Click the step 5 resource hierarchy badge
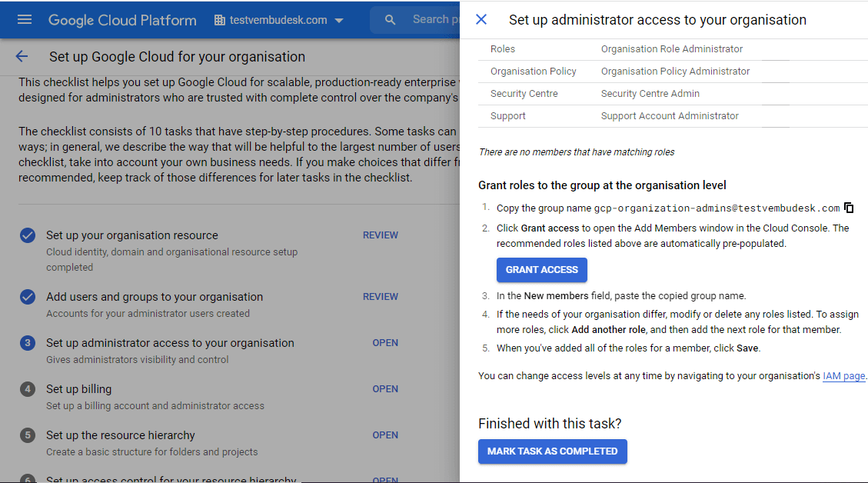 [28, 435]
